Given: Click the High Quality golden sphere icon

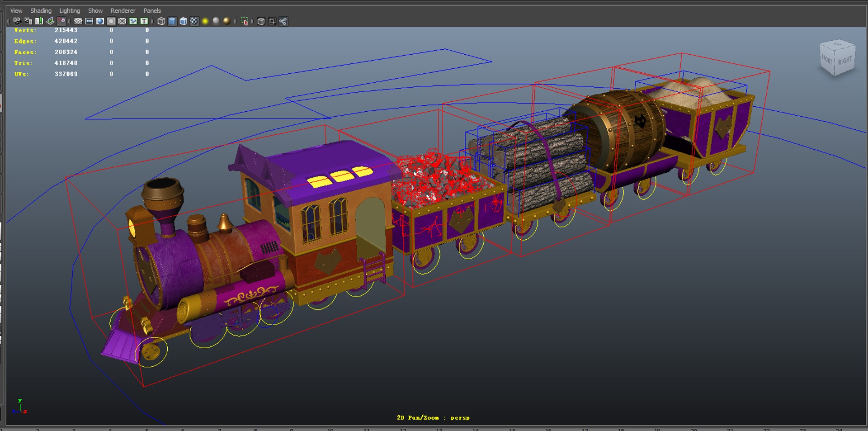Looking at the screenshot, I should [x=227, y=21].
